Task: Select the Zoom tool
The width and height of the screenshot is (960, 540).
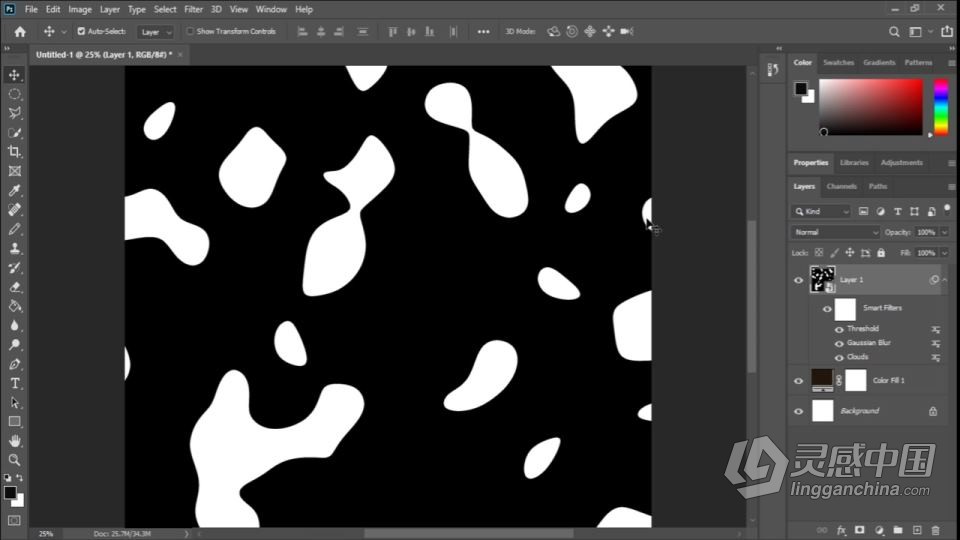Action: [x=14, y=460]
